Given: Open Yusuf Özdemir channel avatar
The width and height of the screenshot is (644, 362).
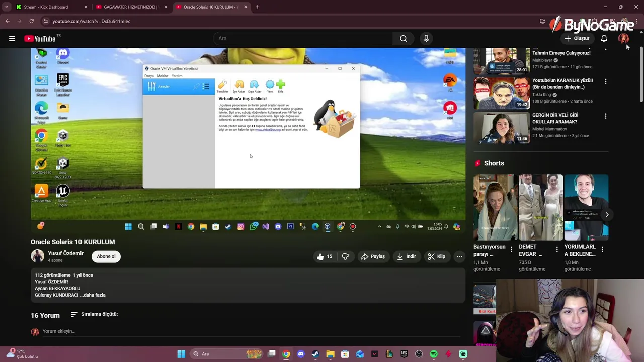Looking at the screenshot, I should pyautogui.click(x=37, y=256).
